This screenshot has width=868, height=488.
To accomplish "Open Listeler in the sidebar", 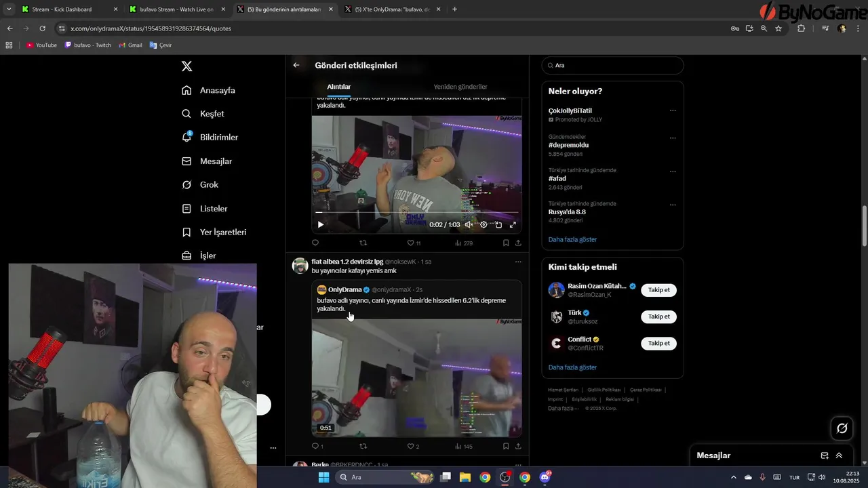I will click(x=205, y=209).
